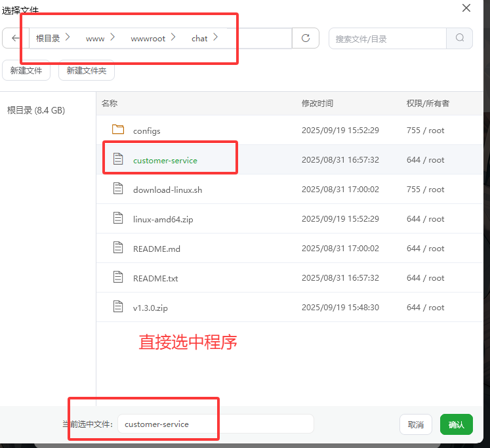Navigate to www breadcrumb segment
This screenshot has width=490, height=448.
click(95, 39)
